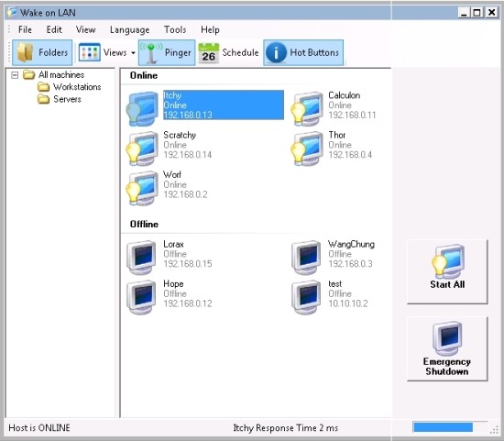This screenshot has height=441, width=504.
Task: Open the Edit menu
Action: tap(54, 29)
